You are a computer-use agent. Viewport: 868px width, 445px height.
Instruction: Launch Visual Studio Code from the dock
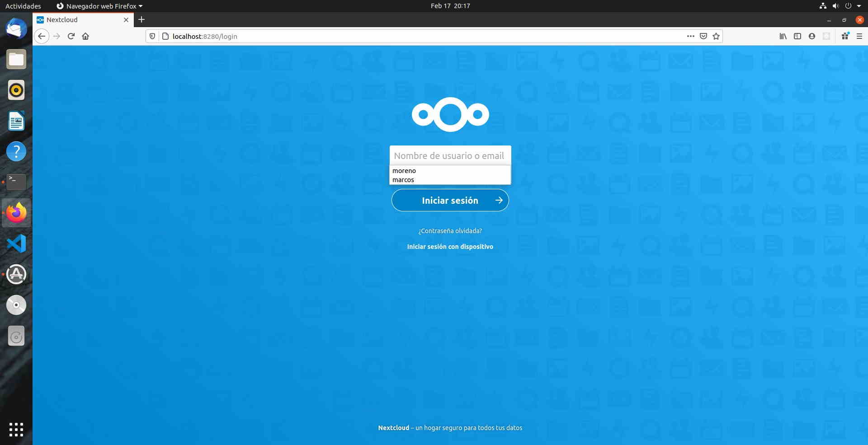pos(16,244)
